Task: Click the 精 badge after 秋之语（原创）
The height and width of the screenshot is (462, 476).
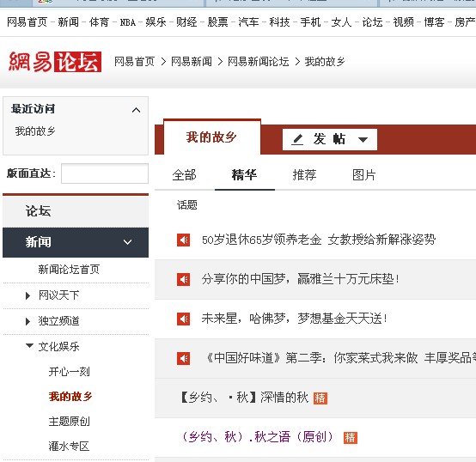Action: pos(351,437)
